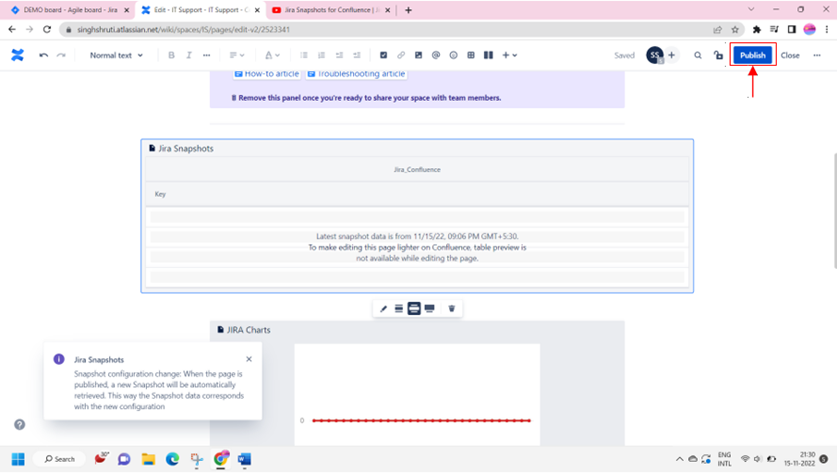Screen dimensions: 837x473
Task: Open the Windows Start menu
Action: (x=18, y=459)
